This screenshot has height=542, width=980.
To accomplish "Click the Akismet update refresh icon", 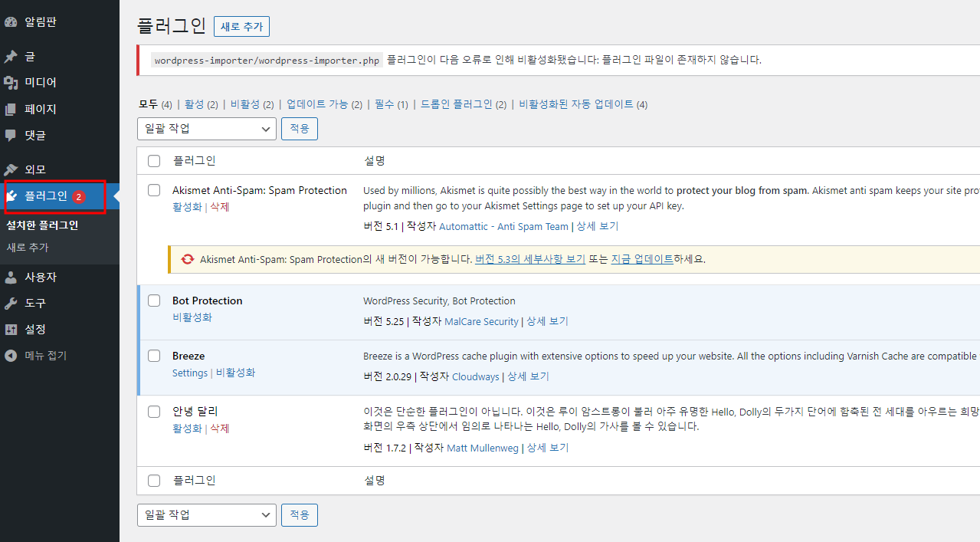I will pos(188,259).
